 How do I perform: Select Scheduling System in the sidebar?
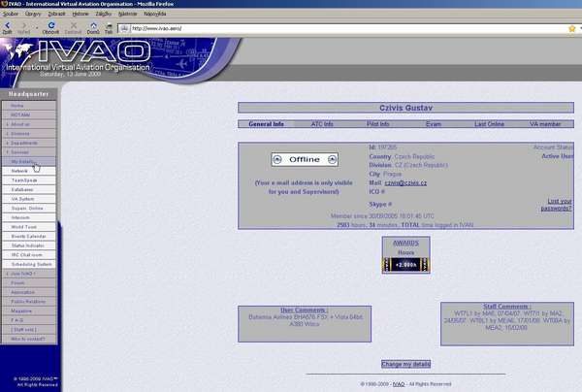pyautogui.click(x=29, y=264)
